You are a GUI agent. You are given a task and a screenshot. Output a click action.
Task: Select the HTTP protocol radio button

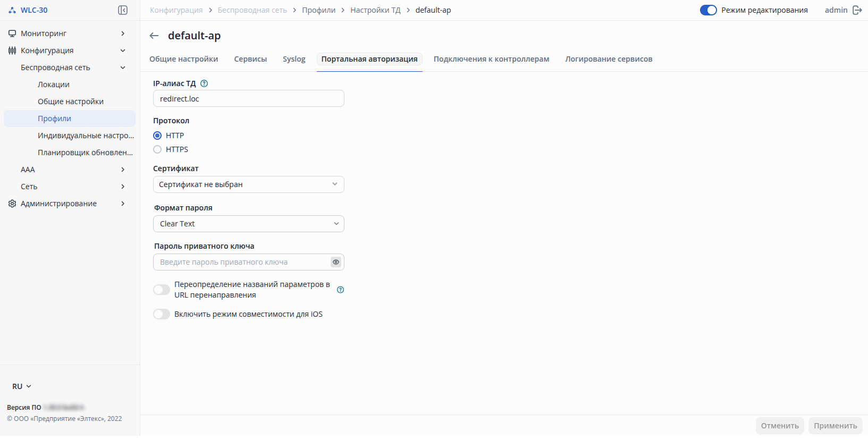(x=157, y=136)
